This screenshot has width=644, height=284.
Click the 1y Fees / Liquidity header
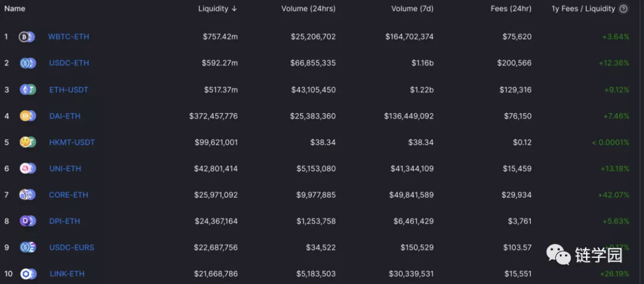[583, 9]
